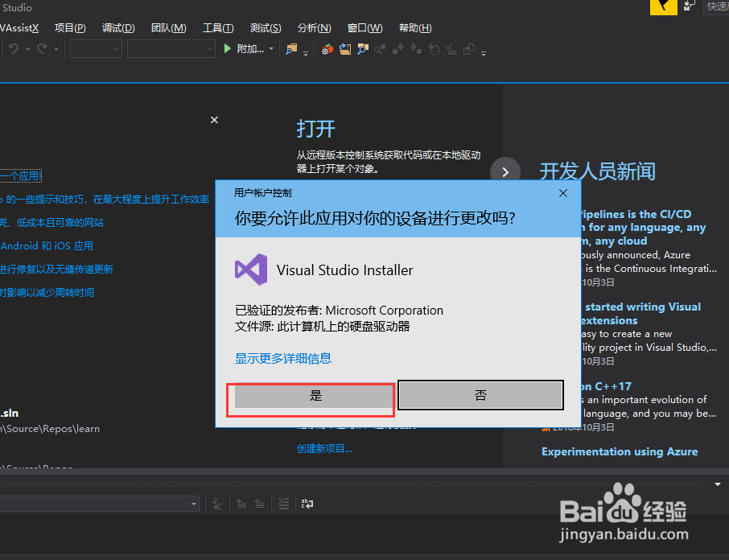Click the greyed previous message icon in output toolbar
The width and height of the screenshot is (729, 560).
pyautogui.click(x=241, y=504)
